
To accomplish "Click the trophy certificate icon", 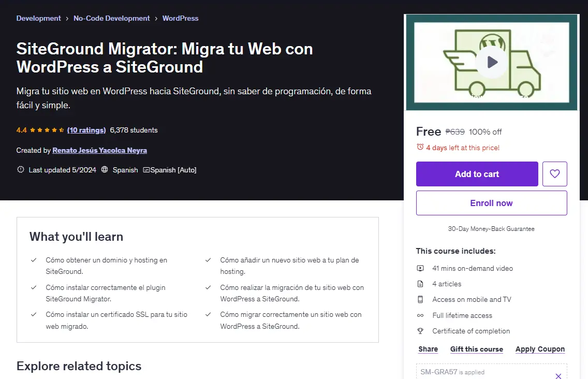I will coord(420,331).
